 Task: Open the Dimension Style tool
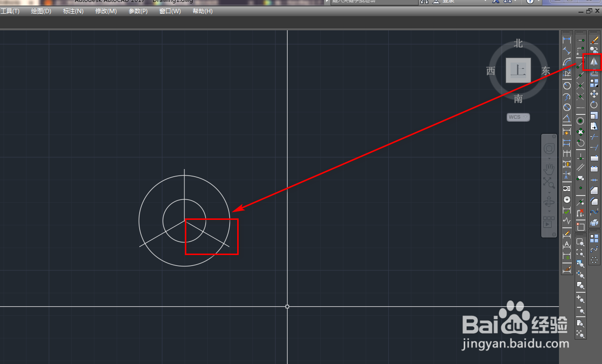pos(567,269)
